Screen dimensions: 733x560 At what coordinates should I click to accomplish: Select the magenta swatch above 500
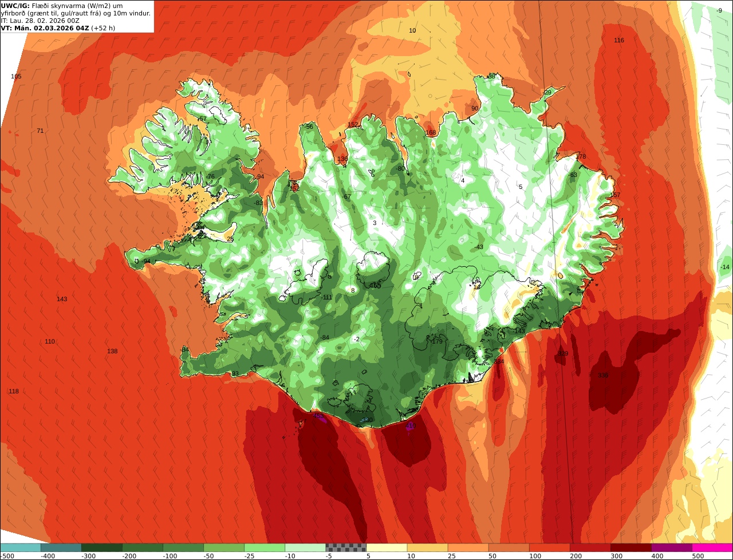[x=712, y=547]
